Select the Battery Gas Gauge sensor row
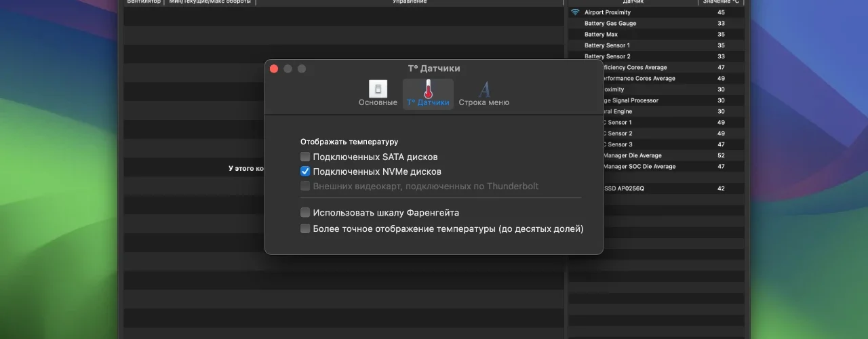This screenshot has height=339, width=868. pyautogui.click(x=656, y=23)
